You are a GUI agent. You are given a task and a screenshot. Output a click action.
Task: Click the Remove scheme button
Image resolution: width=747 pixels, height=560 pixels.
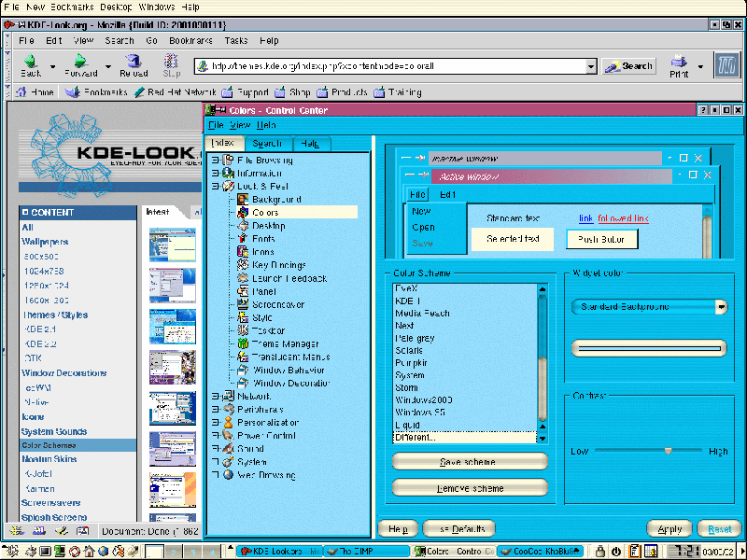point(470,488)
